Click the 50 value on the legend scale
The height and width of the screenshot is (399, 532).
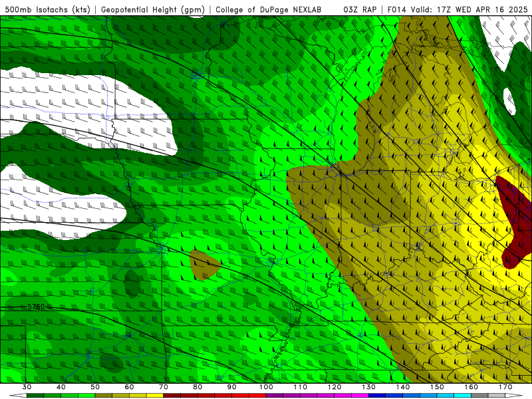pyautogui.click(x=95, y=387)
